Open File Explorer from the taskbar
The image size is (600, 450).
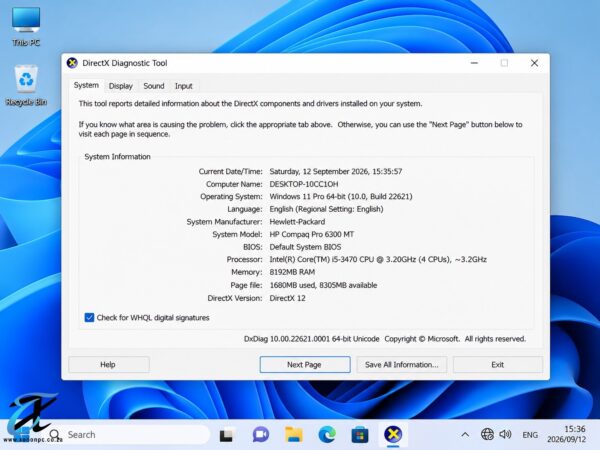pos(294,435)
